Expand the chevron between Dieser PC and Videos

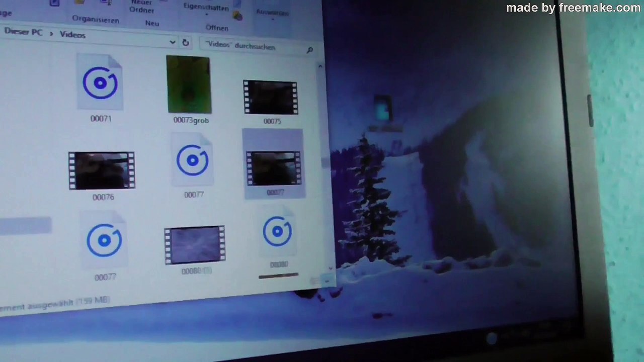51,34
